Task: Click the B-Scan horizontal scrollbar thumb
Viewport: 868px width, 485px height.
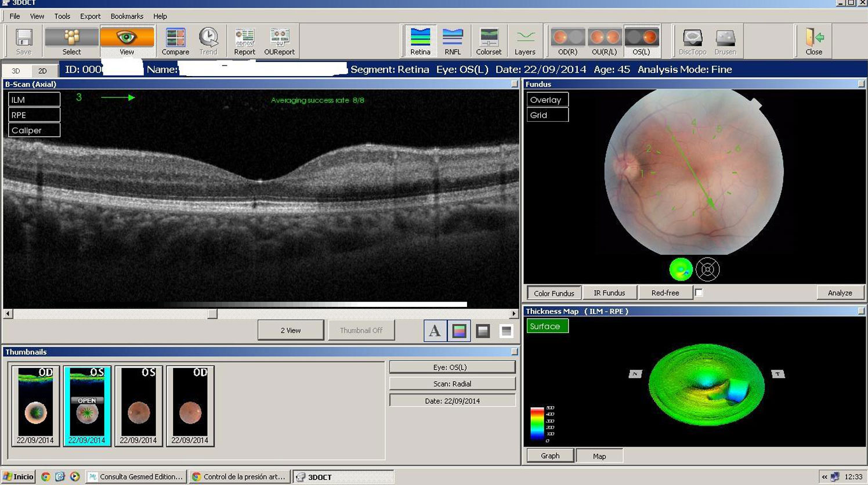Action: pyautogui.click(x=212, y=314)
